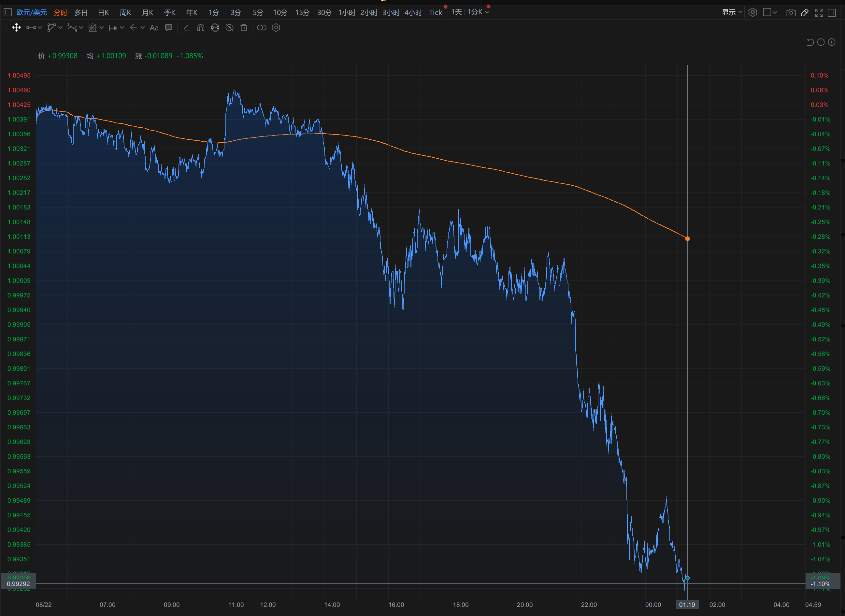Click the 01:19 crosshair time label

point(687,605)
